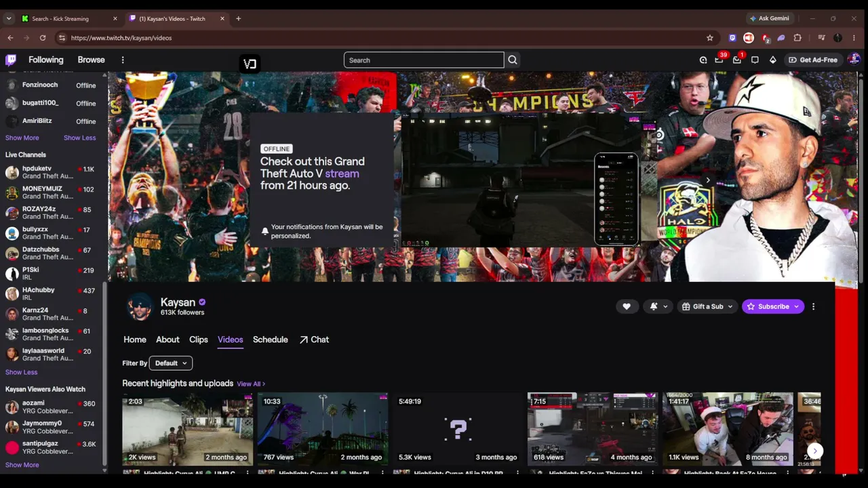Switch to the Clips tab
Screen dimensions: 868x488
[199, 340]
